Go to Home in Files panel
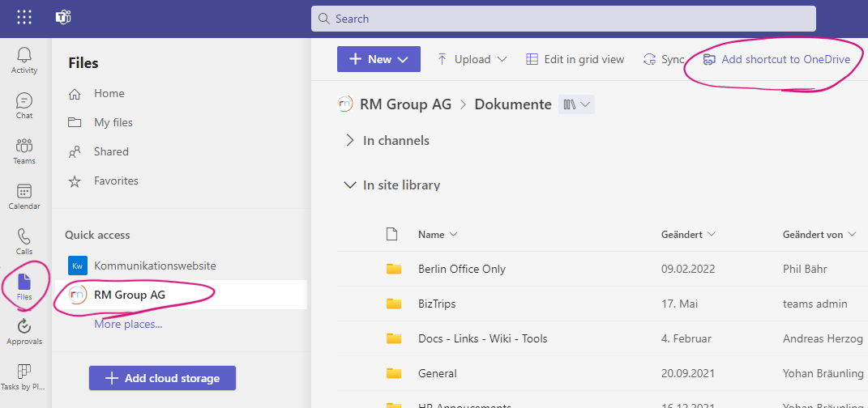The image size is (868, 408). coord(109,93)
